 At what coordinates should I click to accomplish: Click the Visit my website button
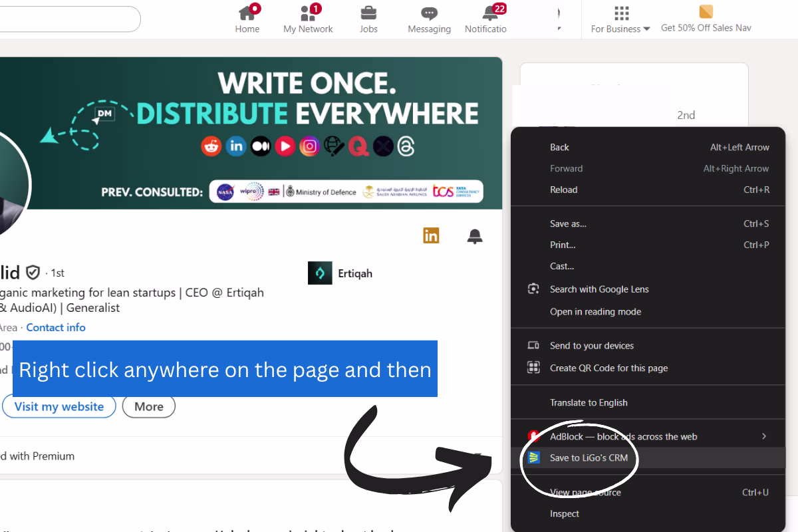pyautogui.click(x=59, y=406)
